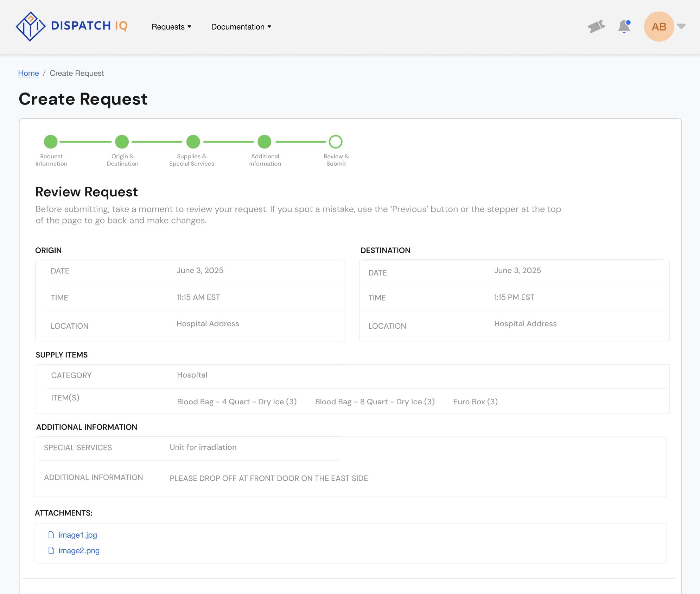700x594 pixels.
Task: Click the image2.png file icon
Action: pyautogui.click(x=51, y=550)
